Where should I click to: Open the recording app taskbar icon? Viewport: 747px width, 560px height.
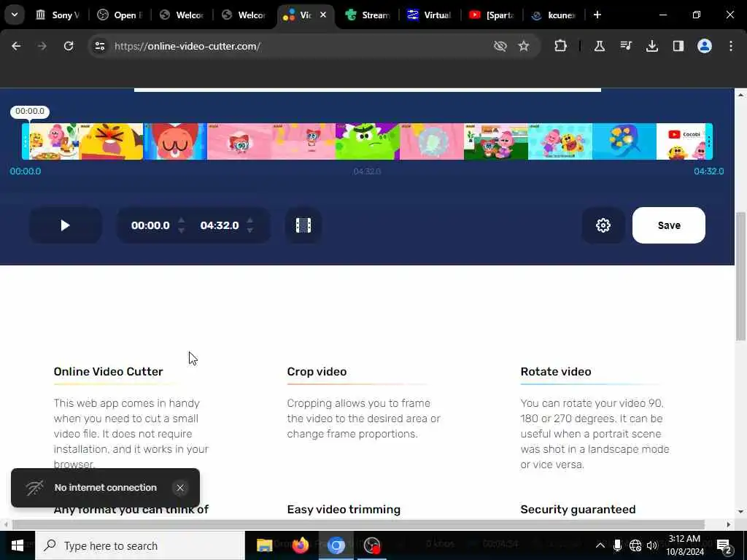372,545
